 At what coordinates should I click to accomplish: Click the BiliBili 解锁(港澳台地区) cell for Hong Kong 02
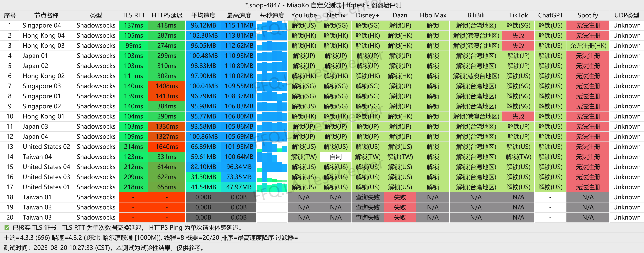pos(476,76)
